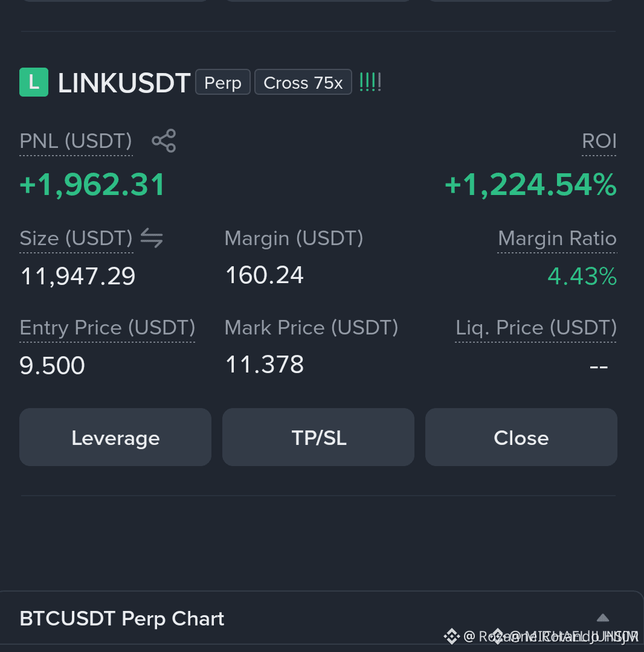Click the Cross 75x margin mode tag
Screen dimensions: 644x652
pos(303,82)
